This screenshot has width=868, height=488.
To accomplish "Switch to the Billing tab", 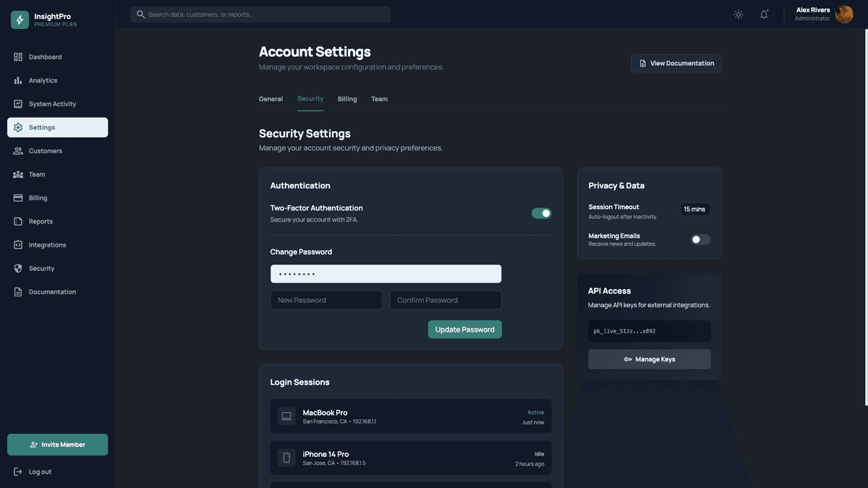I will (347, 99).
